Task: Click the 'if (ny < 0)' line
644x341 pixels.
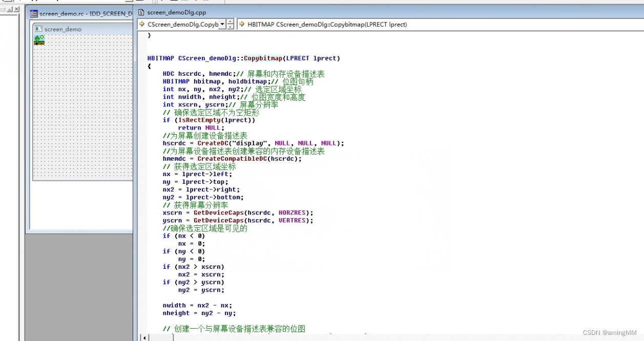Action: point(183,251)
